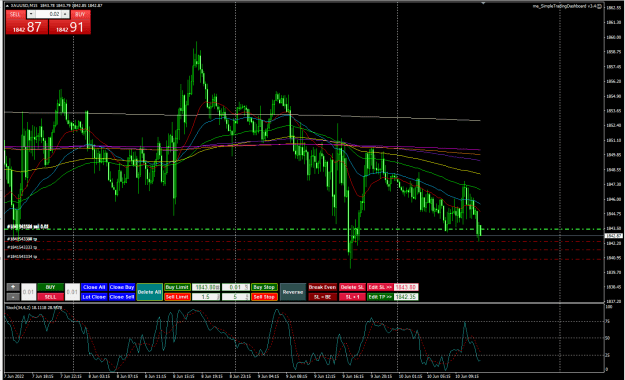This screenshot has width=625, height=380.
Task: Click the 7 Jun 2022 date axis label
Action: point(14,376)
